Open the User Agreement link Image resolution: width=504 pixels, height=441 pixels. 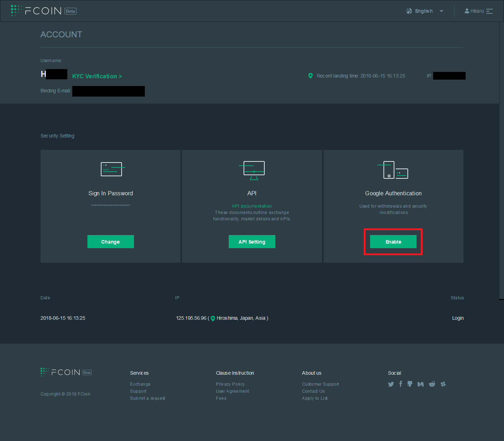tap(233, 391)
